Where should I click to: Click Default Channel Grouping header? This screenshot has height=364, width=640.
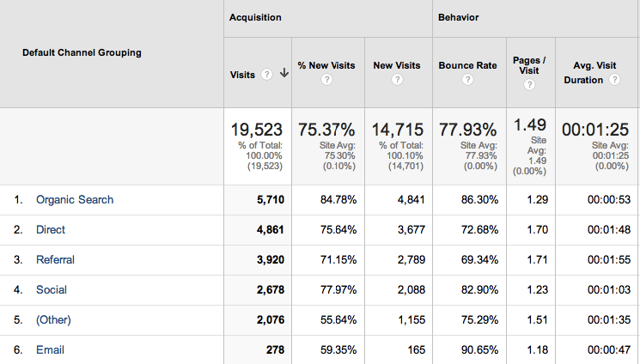pos(82,52)
